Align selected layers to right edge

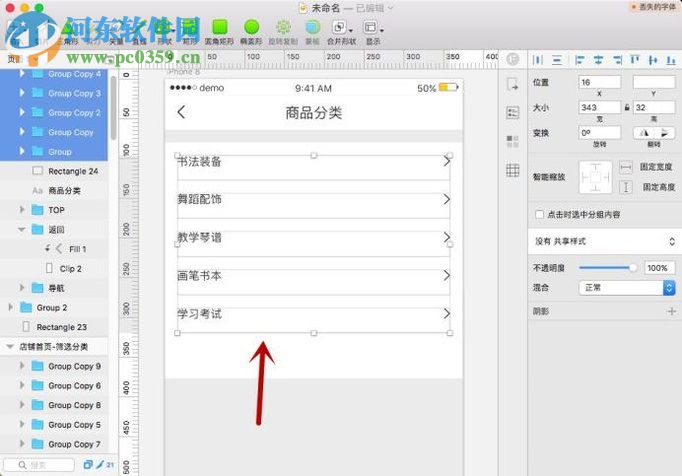(617, 60)
